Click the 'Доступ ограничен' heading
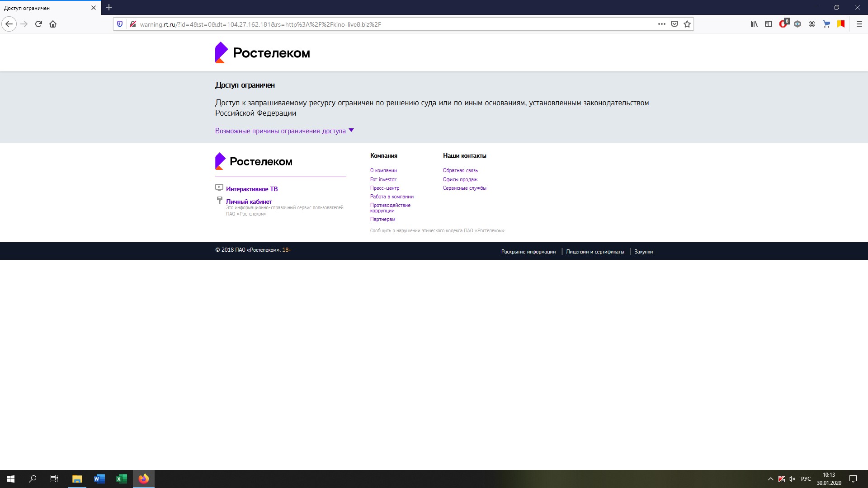The image size is (868, 488). 245,85
